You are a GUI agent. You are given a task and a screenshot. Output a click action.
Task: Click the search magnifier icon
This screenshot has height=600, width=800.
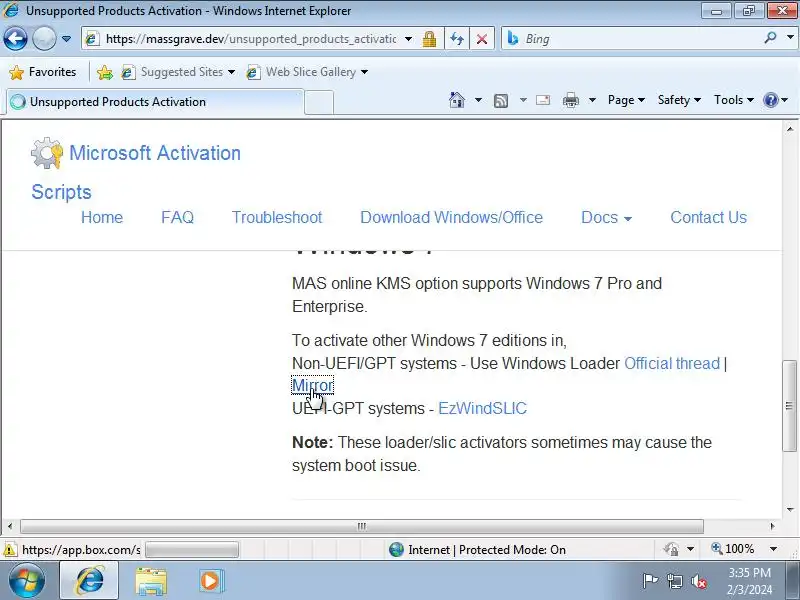coord(770,38)
